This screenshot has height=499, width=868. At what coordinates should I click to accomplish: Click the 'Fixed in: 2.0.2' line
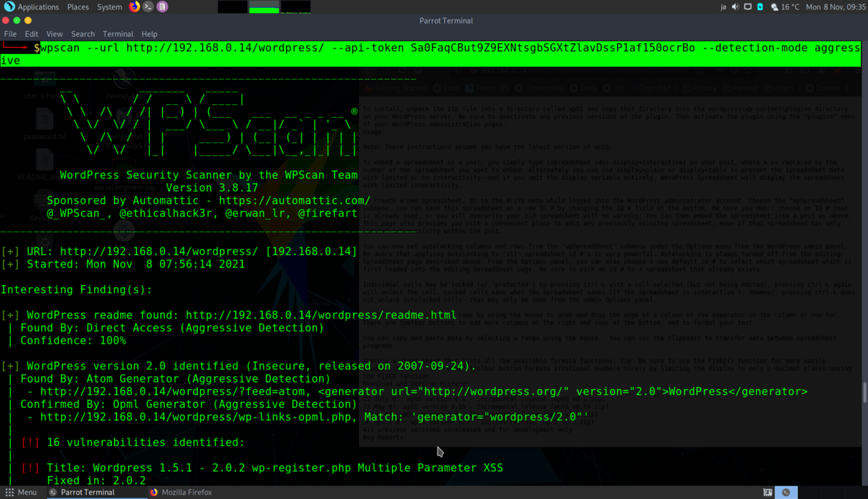click(96, 480)
